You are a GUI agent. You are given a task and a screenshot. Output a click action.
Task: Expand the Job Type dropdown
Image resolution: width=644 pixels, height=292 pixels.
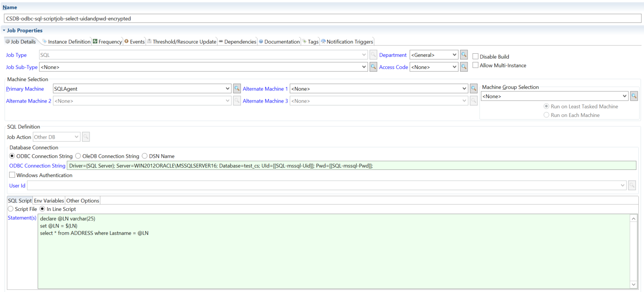point(364,55)
